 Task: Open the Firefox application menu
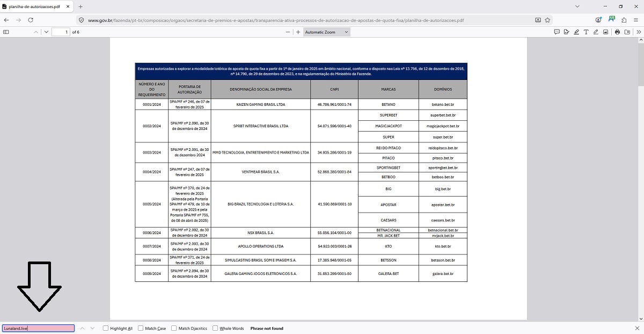coord(636,20)
